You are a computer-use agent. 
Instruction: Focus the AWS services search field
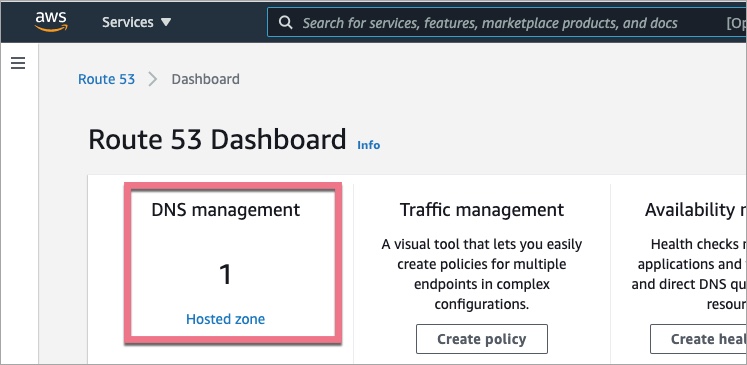[x=507, y=22]
